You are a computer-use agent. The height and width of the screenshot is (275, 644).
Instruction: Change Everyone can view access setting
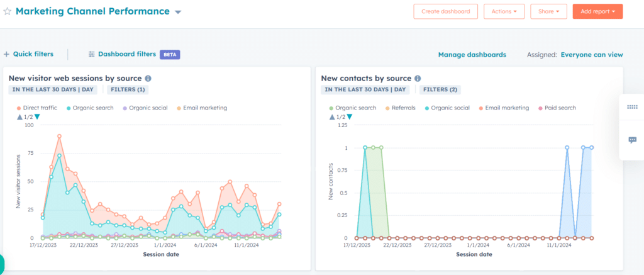[591, 55]
